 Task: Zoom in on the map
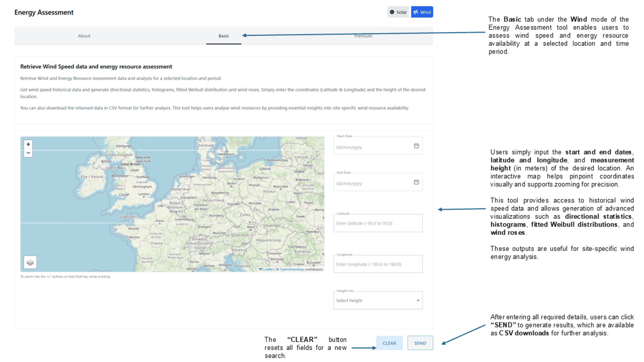pos(28,144)
